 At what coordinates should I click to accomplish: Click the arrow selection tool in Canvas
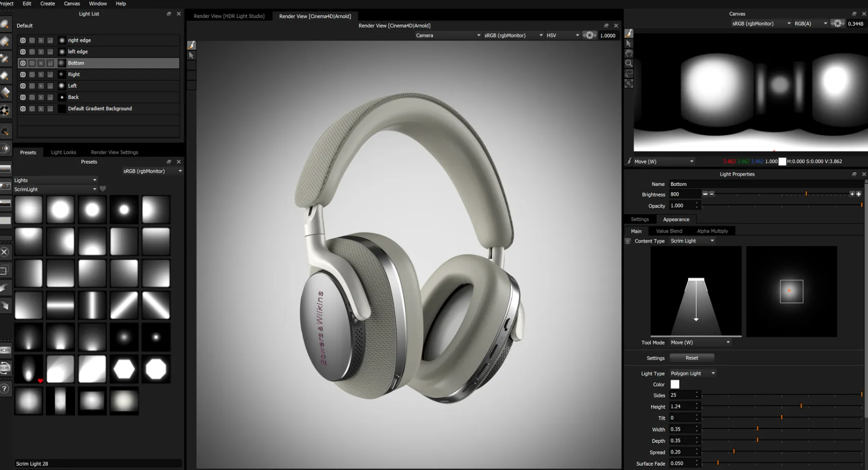coord(629,44)
